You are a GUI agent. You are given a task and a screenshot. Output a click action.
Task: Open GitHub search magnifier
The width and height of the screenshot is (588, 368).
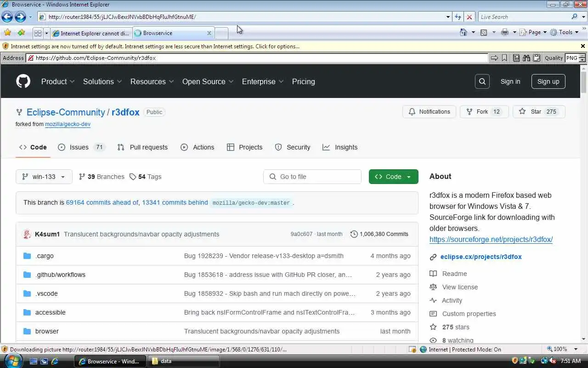coord(482,81)
